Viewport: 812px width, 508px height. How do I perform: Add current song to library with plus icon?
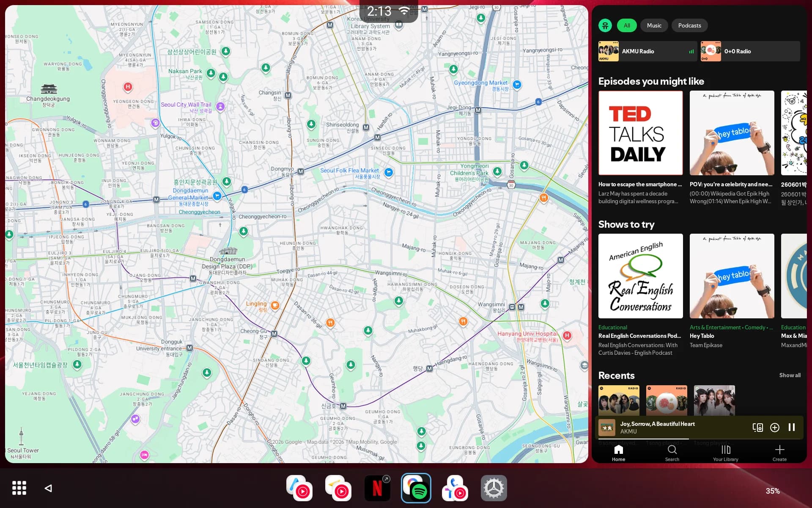click(x=775, y=428)
